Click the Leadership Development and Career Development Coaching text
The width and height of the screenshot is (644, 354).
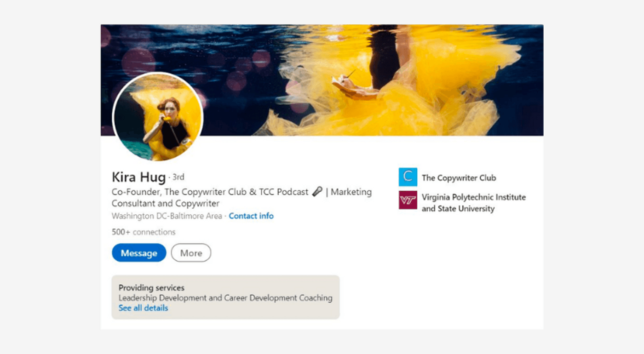225,298
